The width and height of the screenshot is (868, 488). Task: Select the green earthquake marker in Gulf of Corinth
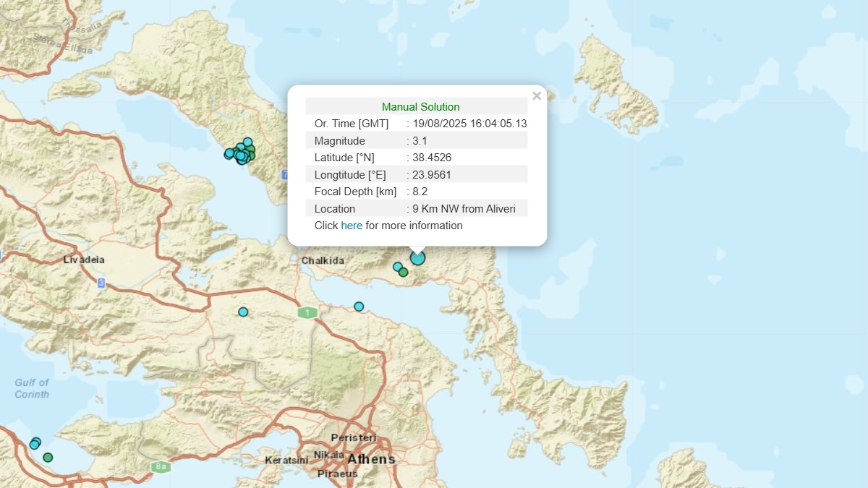coord(48,457)
